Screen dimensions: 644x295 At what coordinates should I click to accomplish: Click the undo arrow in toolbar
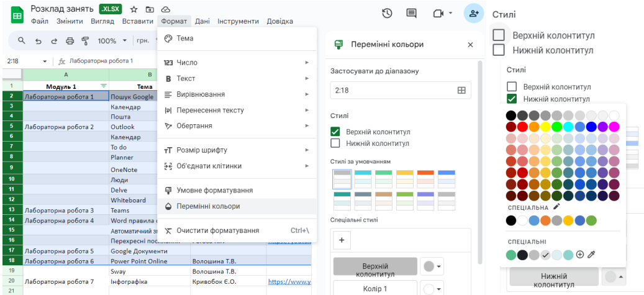(39, 41)
